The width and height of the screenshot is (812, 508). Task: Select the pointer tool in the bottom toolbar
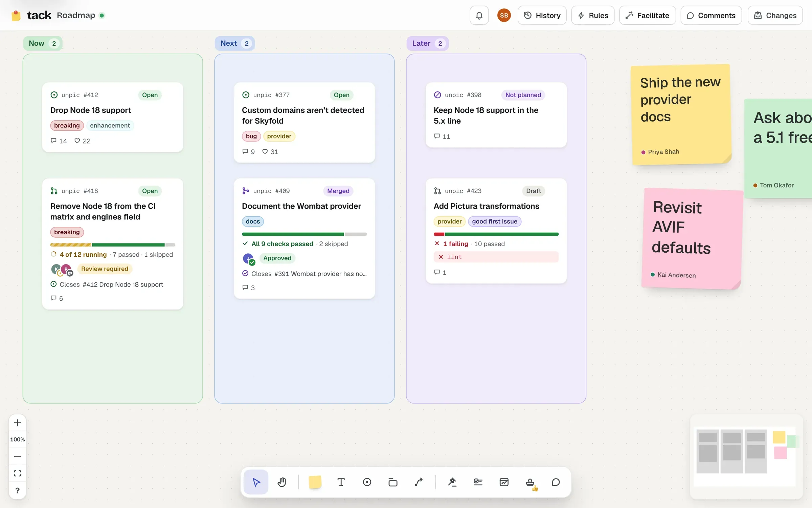tap(256, 482)
